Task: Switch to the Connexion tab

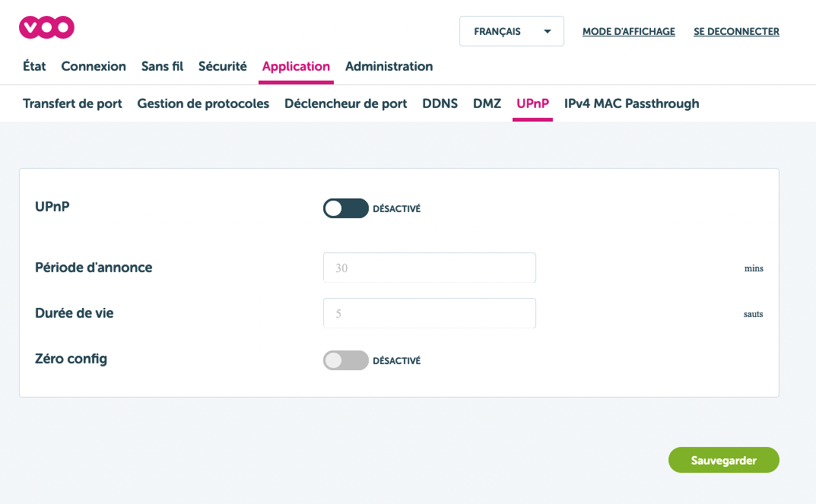Action: [94, 66]
